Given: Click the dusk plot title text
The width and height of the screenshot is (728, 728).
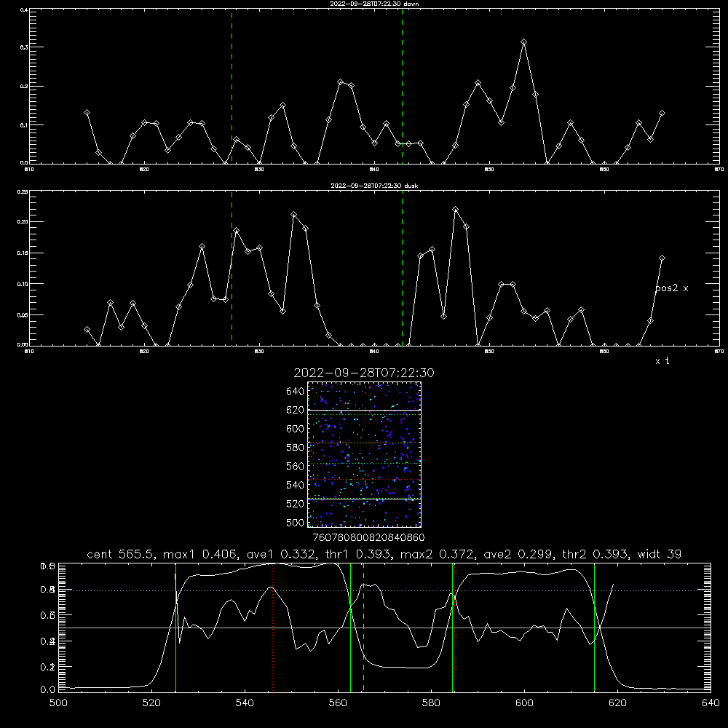Looking at the screenshot, I should click(x=374, y=185).
